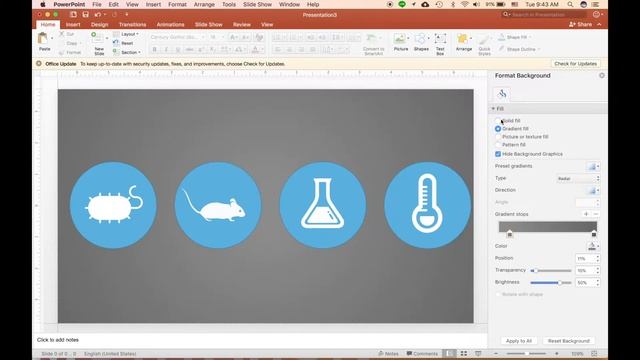The image size is (640, 360).
Task: Click the Save icon in title bar
Action: pos(85,15)
